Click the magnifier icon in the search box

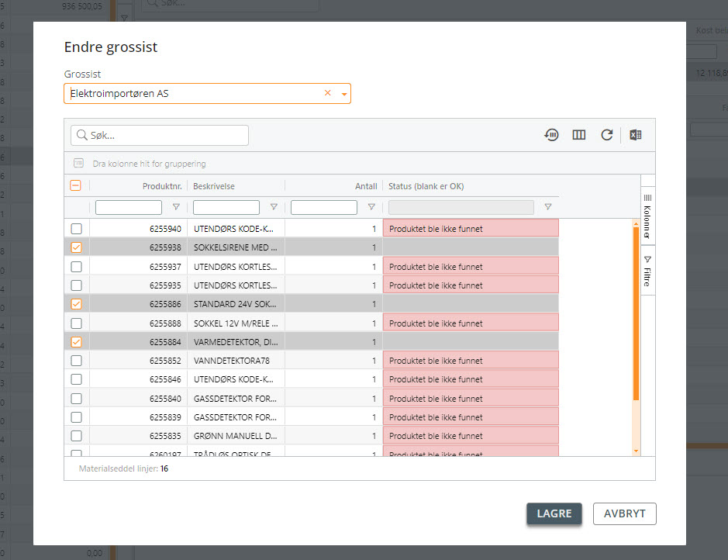(x=81, y=135)
